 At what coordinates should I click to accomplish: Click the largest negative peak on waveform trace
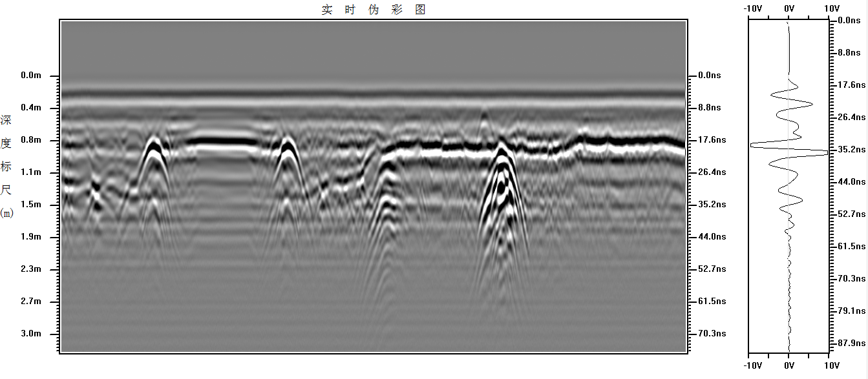click(x=753, y=146)
